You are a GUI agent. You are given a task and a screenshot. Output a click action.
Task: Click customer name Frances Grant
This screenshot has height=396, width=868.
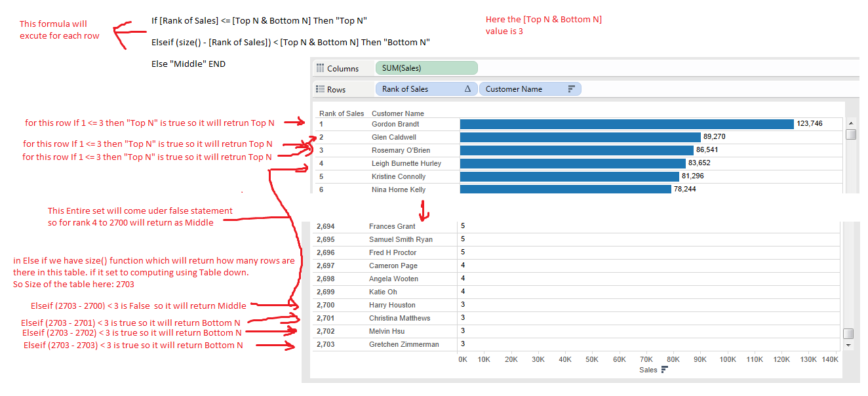click(x=393, y=226)
